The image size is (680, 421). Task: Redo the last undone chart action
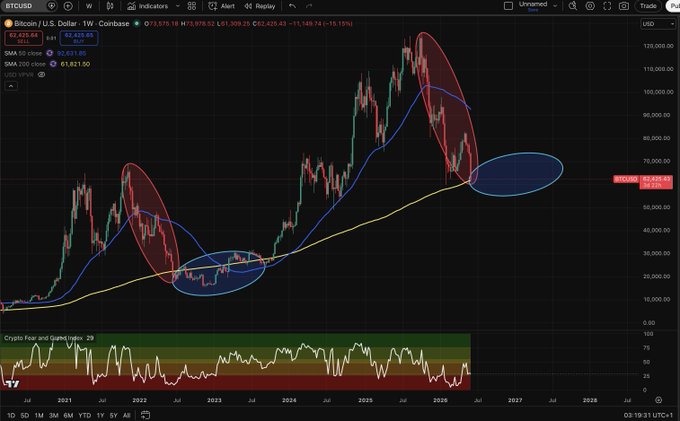[309, 6]
